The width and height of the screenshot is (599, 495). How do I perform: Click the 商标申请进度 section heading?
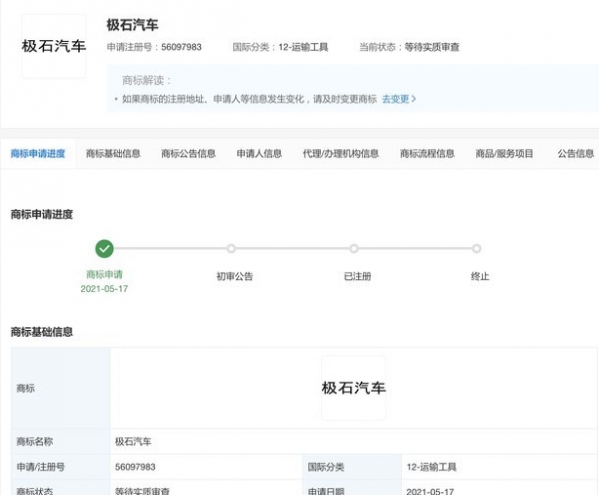42,214
